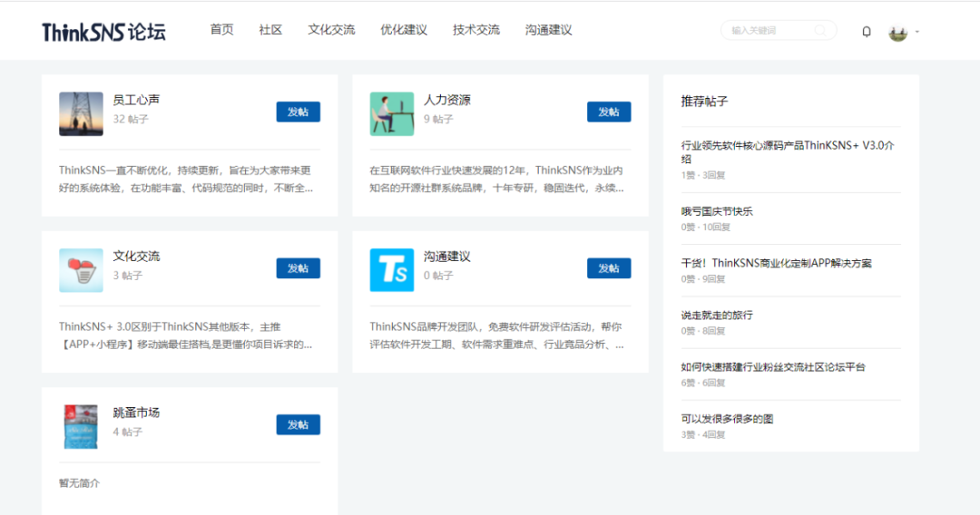Viewport: 980px width, 515px height.
Task: Open the 文化交流 card title
Action: coord(136,257)
